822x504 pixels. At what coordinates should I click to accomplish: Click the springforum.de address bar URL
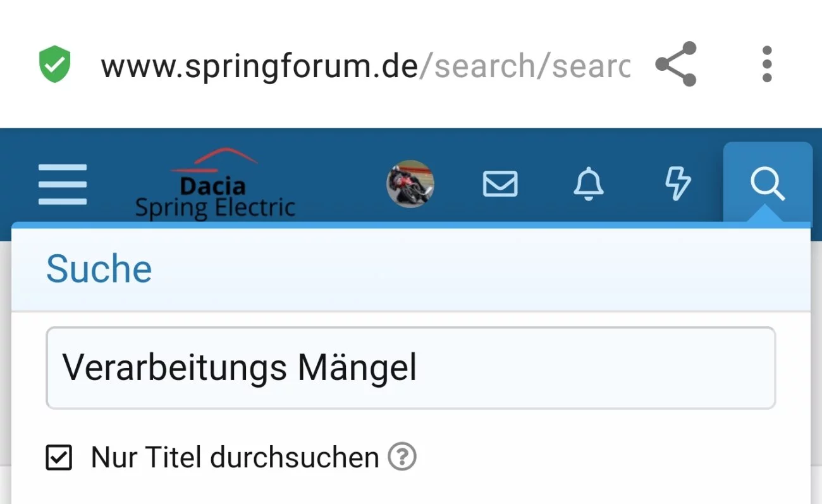259,66
